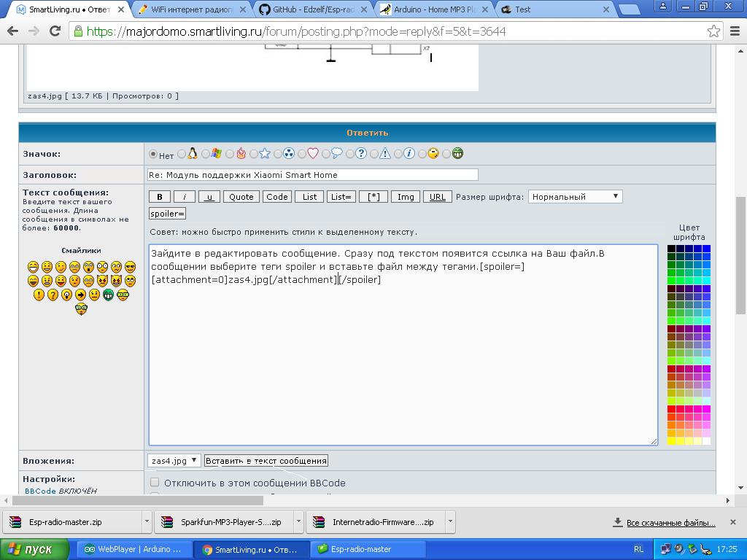Insert the winking smiley

[x=61, y=267]
